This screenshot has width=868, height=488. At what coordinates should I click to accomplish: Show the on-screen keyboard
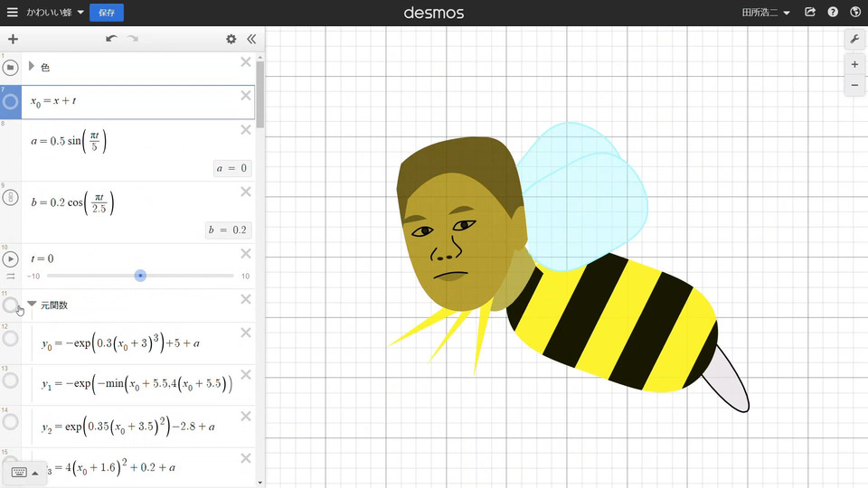click(24, 473)
